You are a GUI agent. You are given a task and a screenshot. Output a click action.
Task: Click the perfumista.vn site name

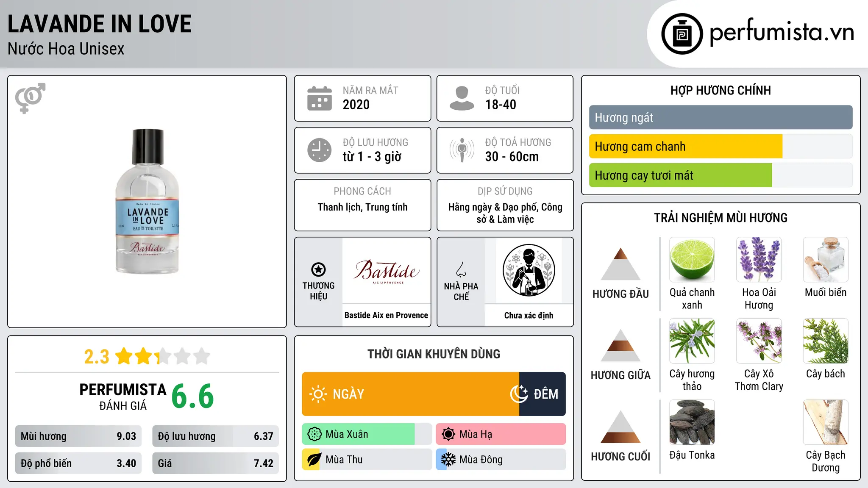(782, 32)
